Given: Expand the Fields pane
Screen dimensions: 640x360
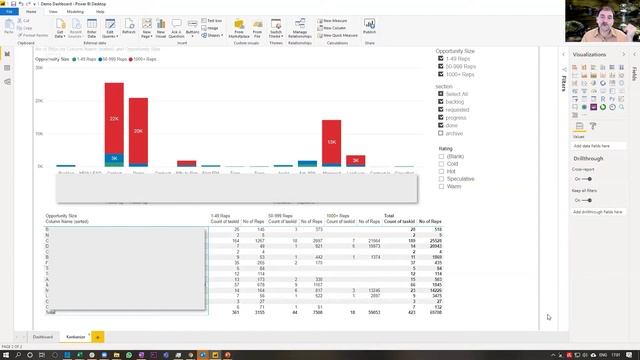Looking at the screenshot, I should coord(635,54).
